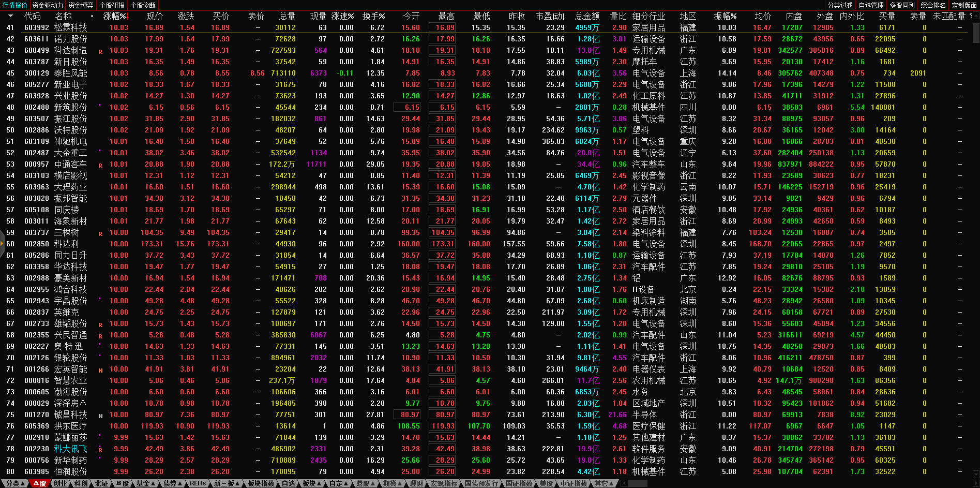This screenshot has height=488, width=980.
Task: Expand the 分类 bottom tab menu
Action: click(15, 483)
